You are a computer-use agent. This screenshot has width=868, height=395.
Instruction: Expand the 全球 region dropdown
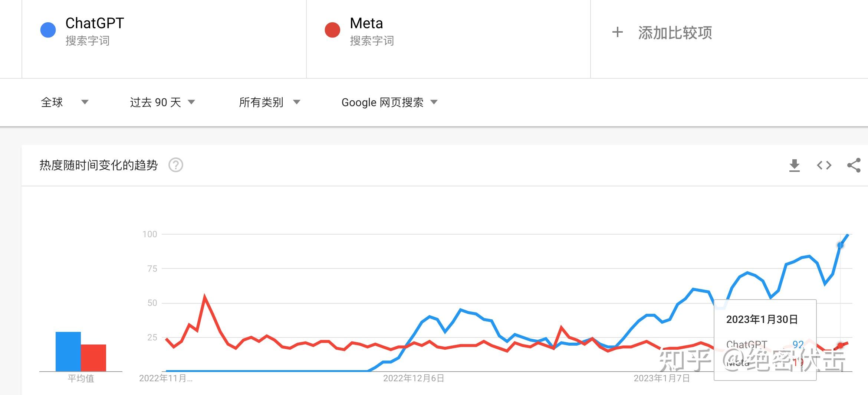[x=65, y=102]
